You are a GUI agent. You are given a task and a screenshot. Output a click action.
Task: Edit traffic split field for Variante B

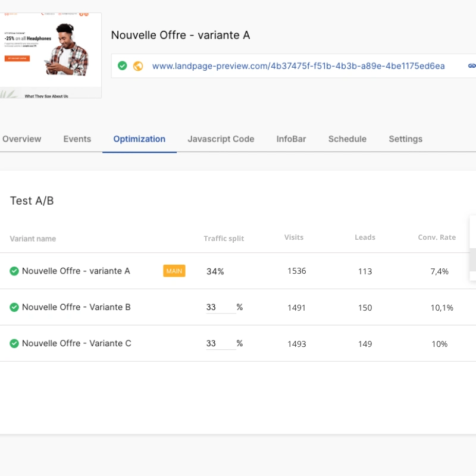point(221,307)
